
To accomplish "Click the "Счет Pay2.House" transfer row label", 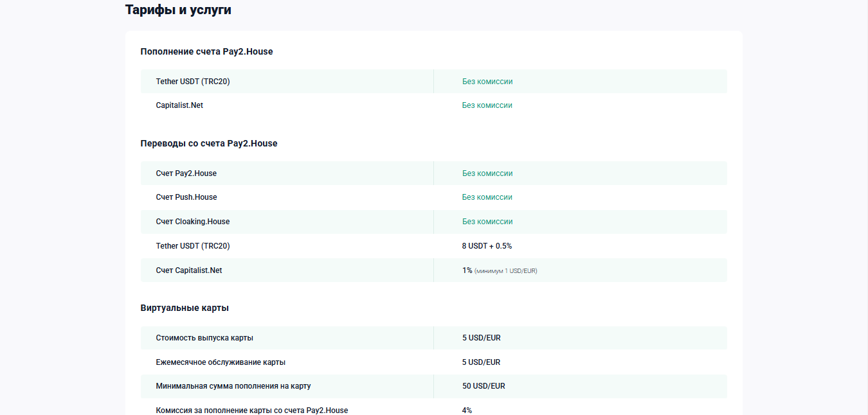I will 186,173.
